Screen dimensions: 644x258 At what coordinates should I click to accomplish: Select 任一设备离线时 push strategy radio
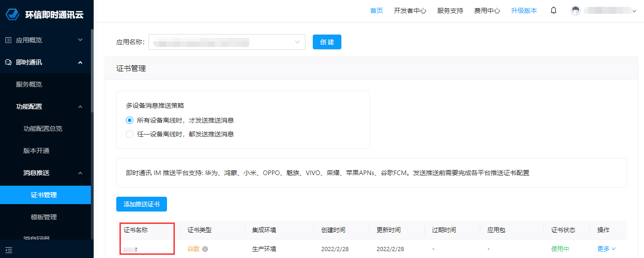[130, 134]
